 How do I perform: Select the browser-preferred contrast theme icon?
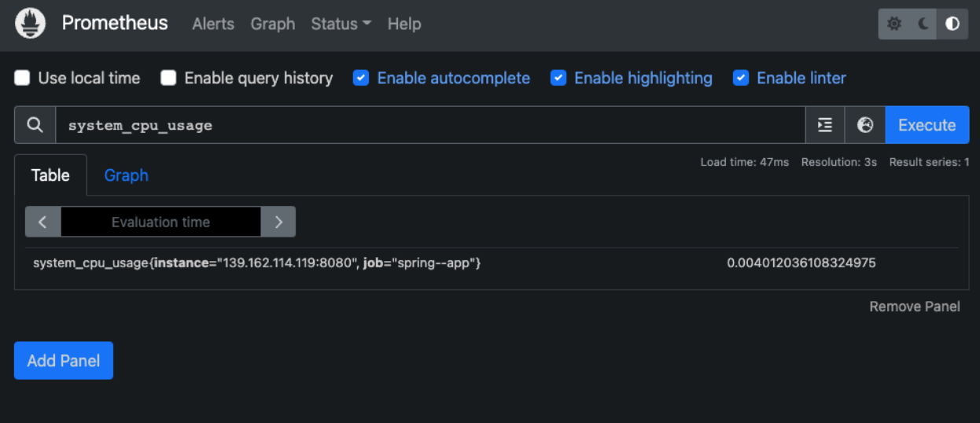pos(952,24)
